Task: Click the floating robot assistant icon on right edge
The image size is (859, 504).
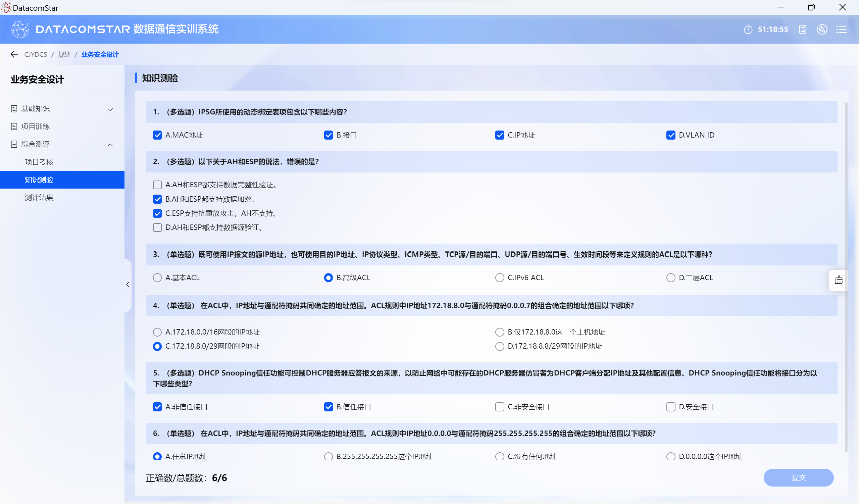Action: (x=839, y=280)
